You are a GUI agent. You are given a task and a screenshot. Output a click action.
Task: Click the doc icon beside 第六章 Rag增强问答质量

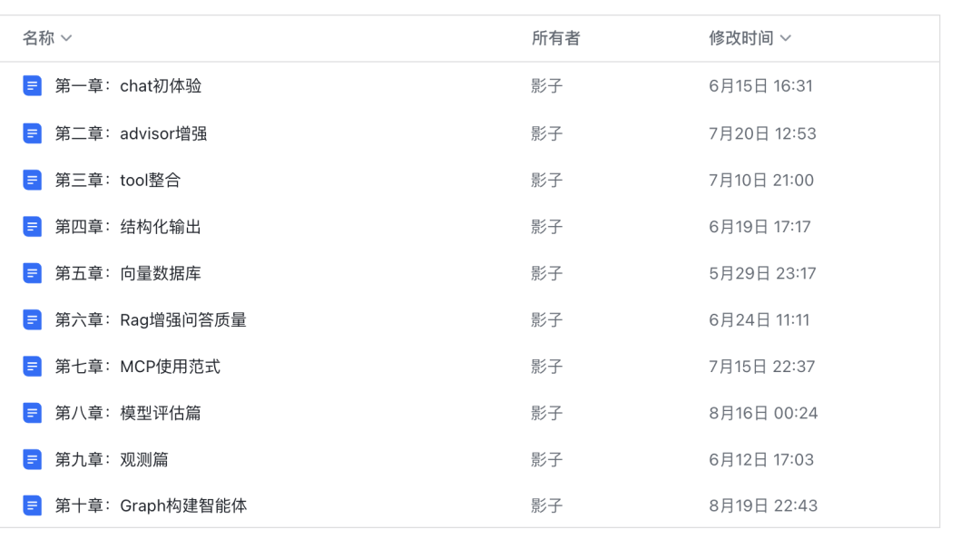click(32, 319)
